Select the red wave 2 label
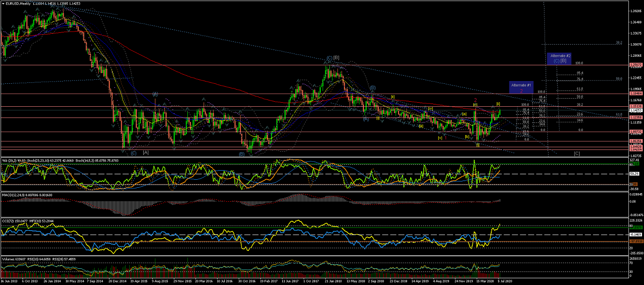644x285 pixels. tap(475, 100)
